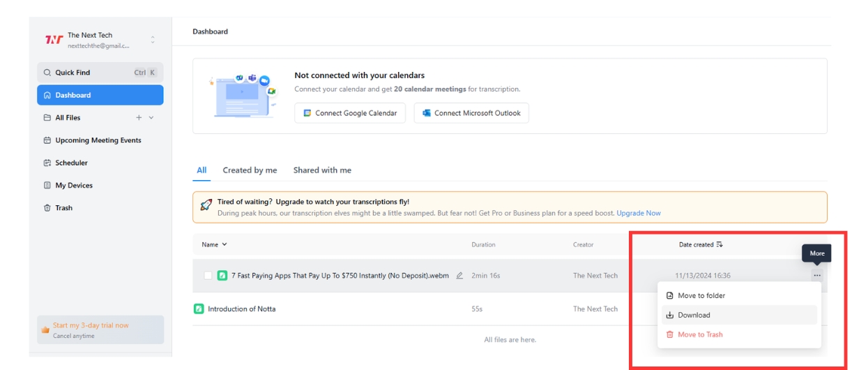
Task: Choose Download in the context menu
Action: pyautogui.click(x=739, y=315)
